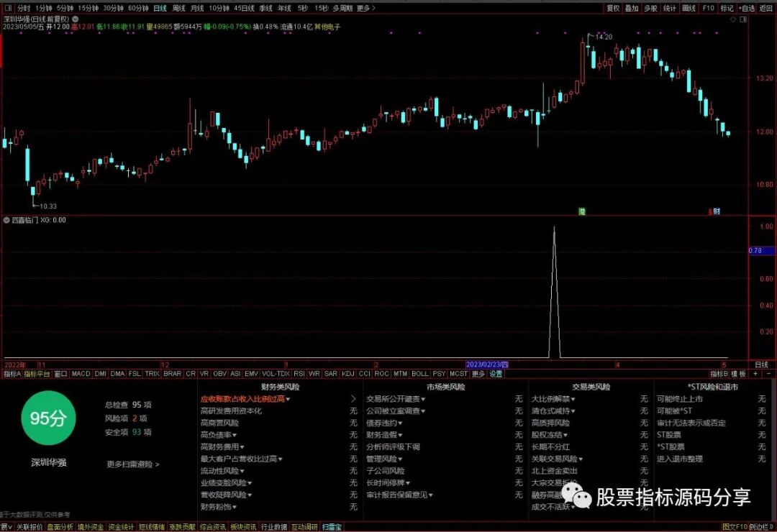Viewport: 777px width, 532px height.
Task: Toggle the layout icon before 分时
Action: [8, 9]
